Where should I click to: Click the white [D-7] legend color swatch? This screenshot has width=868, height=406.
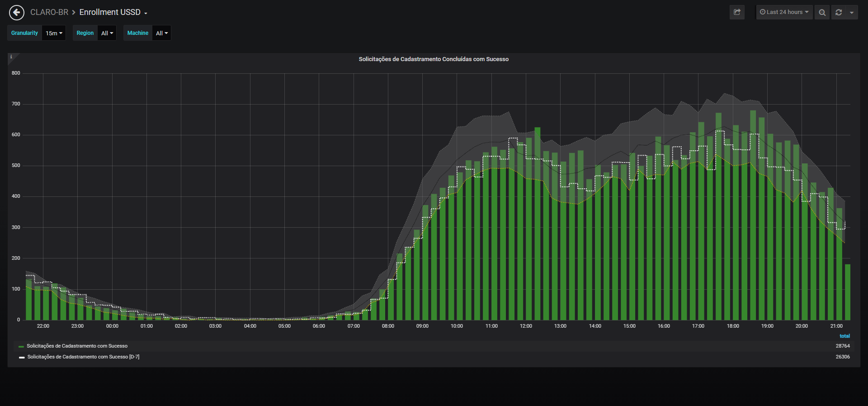pos(21,358)
